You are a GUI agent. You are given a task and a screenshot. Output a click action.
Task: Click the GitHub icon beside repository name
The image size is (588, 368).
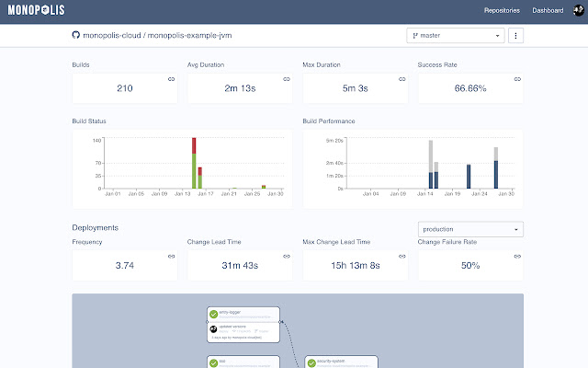click(76, 35)
